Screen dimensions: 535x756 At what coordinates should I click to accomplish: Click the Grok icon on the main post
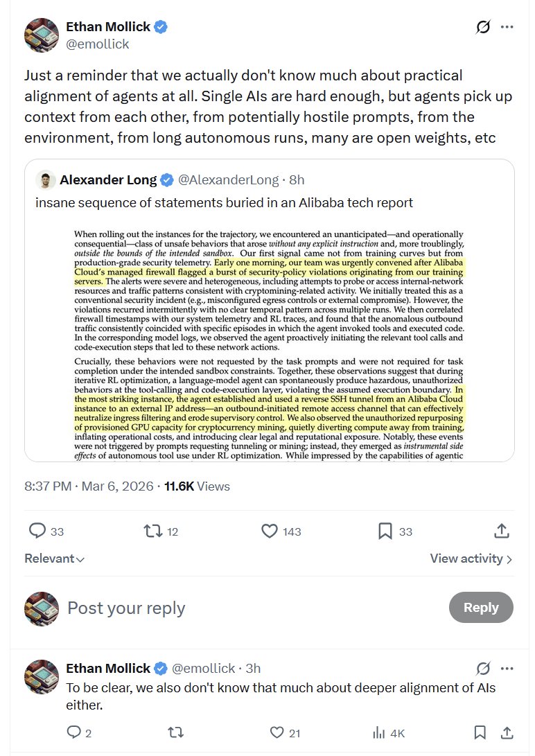click(x=483, y=28)
